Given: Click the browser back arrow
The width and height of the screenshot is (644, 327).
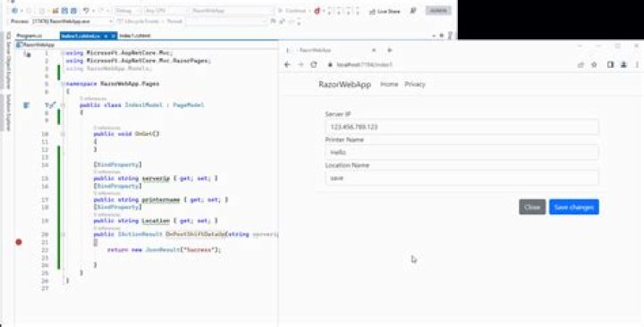Looking at the screenshot, I should 287,65.
